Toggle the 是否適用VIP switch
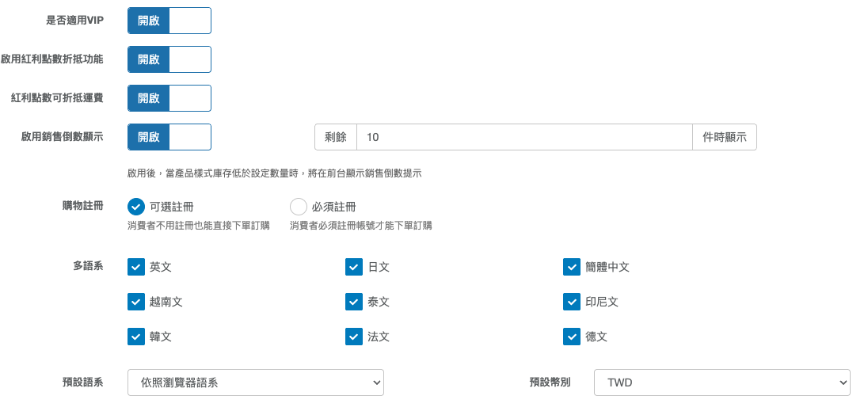 pos(169,21)
